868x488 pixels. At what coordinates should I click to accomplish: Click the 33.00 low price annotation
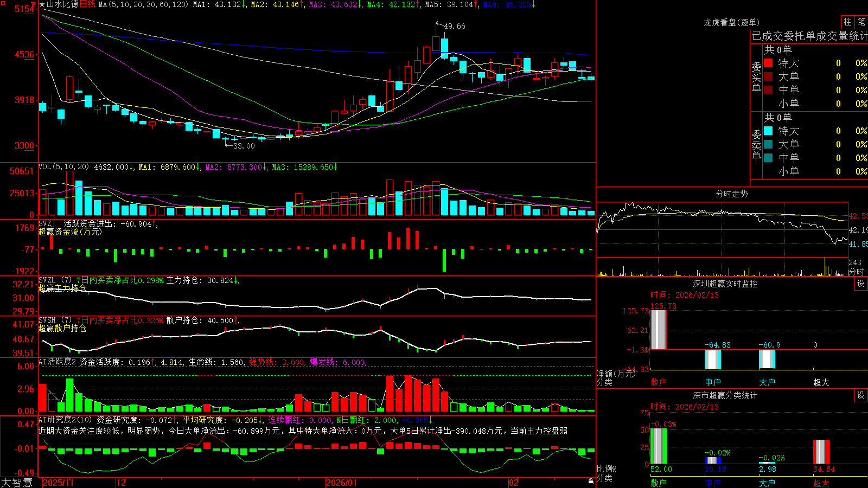[244, 146]
